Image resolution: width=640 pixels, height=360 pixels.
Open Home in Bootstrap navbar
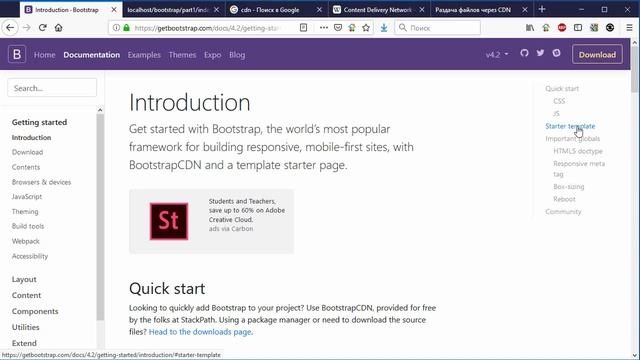click(x=44, y=55)
